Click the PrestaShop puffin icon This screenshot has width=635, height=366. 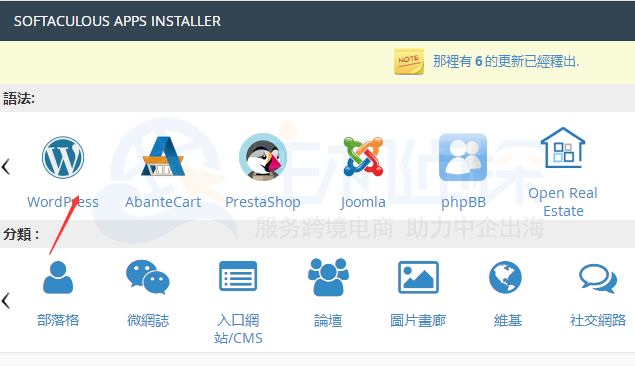[x=263, y=157]
